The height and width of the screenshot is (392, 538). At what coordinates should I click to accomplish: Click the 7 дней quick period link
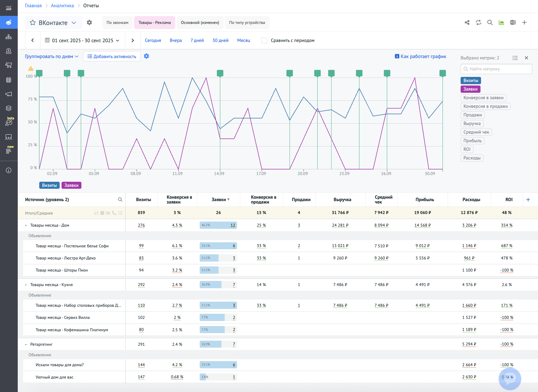tap(197, 40)
